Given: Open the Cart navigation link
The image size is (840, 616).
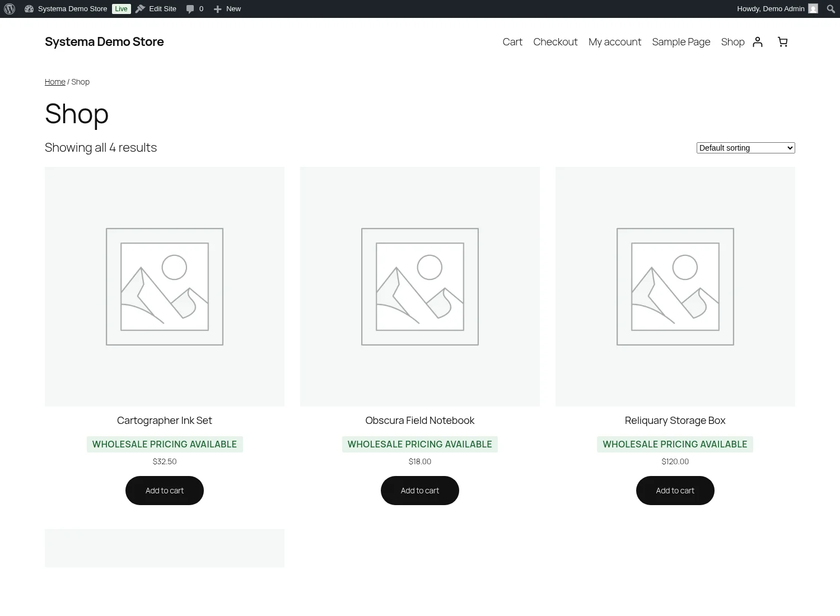Looking at the screenshot, I should click(512, 42).
